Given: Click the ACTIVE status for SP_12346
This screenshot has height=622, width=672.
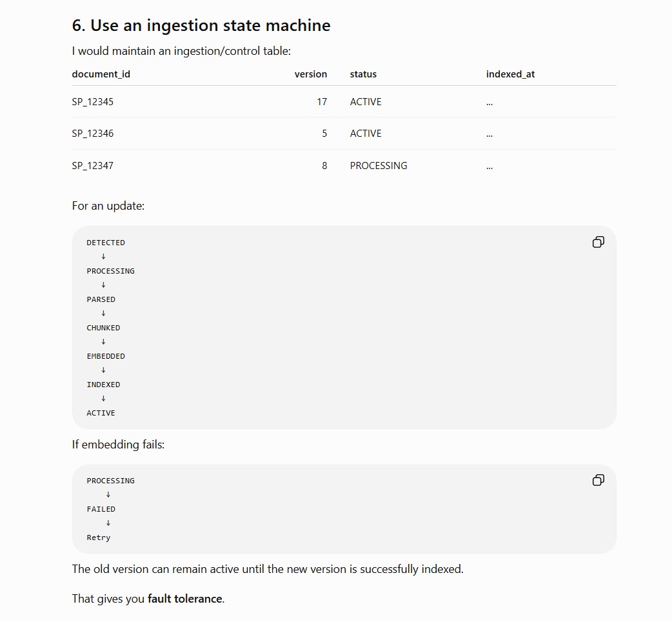Looking at the screenshot, I should click(x=366, y=134).
